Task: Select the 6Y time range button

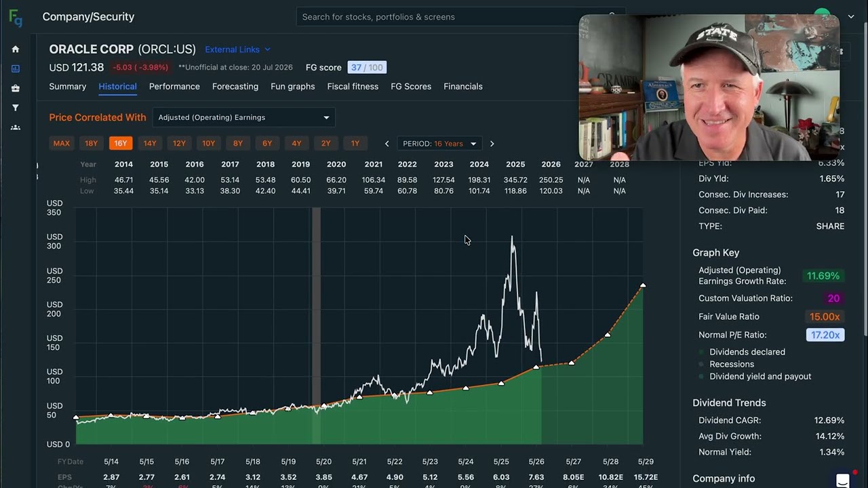Action: pyautogui.click(x=267, y=143)
